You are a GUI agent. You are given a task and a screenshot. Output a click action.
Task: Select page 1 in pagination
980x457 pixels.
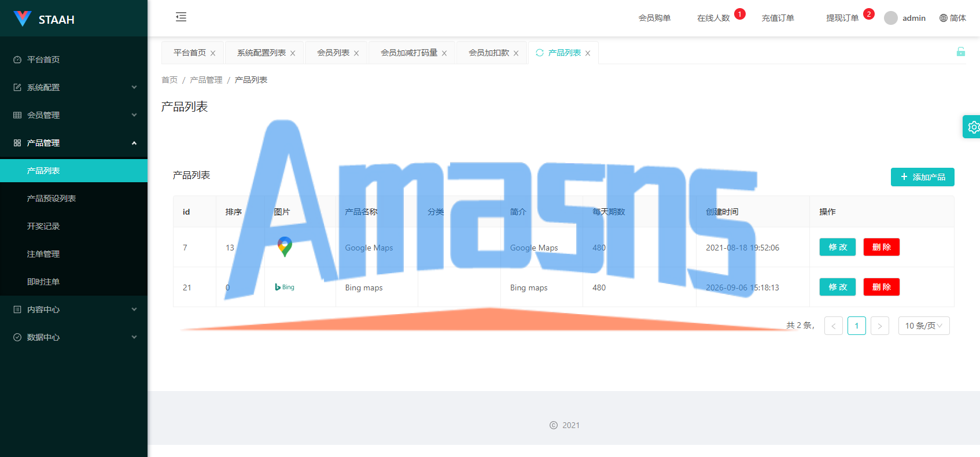coord(856,326)
